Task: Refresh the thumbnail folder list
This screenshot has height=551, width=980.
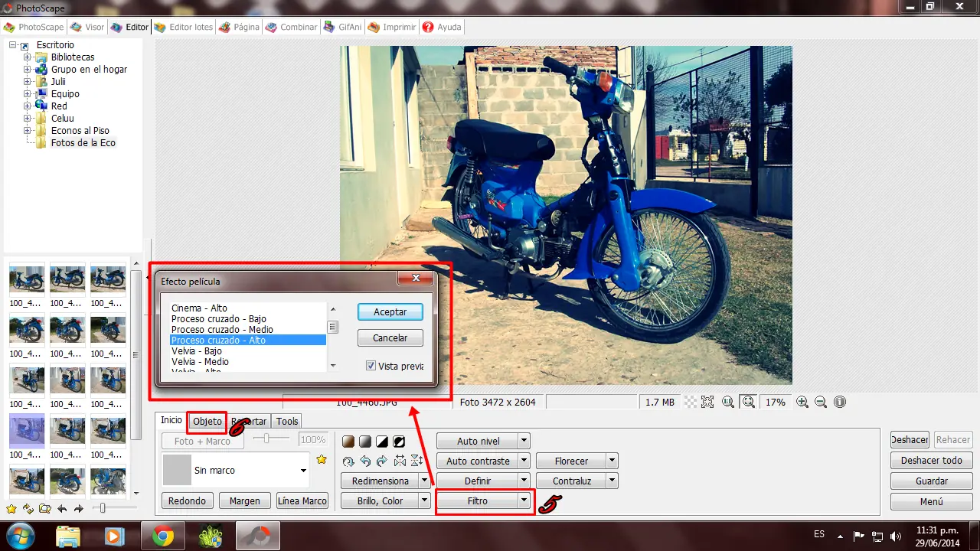Action: 28,509
